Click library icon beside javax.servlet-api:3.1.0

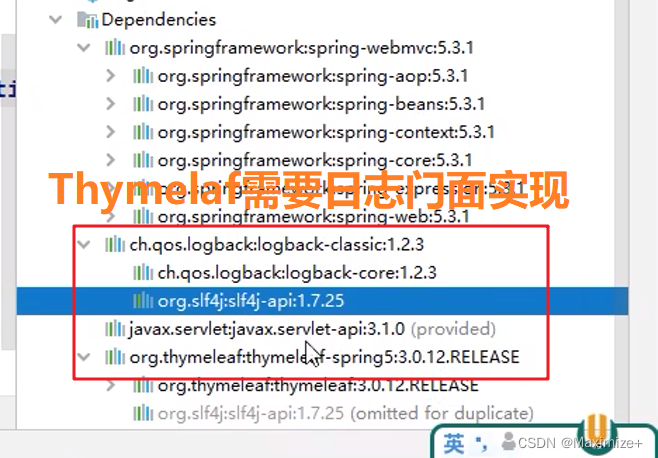[115, 329]
